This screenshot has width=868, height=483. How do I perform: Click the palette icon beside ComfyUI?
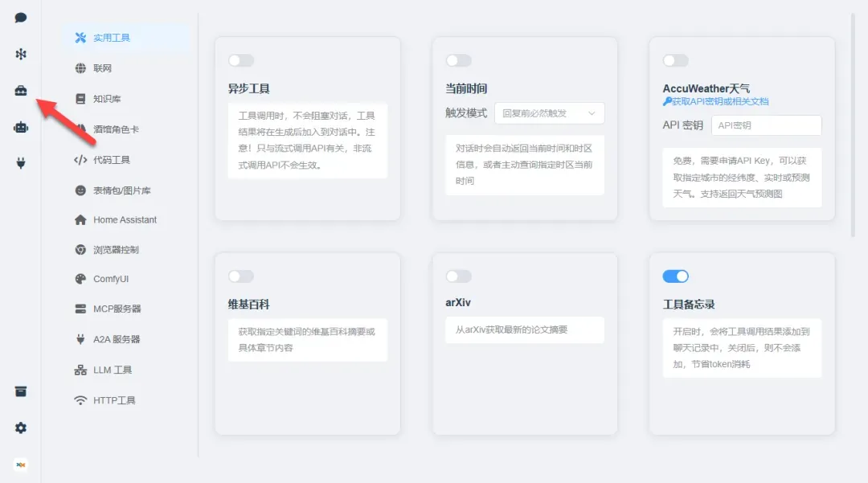[x=81, y=279]
